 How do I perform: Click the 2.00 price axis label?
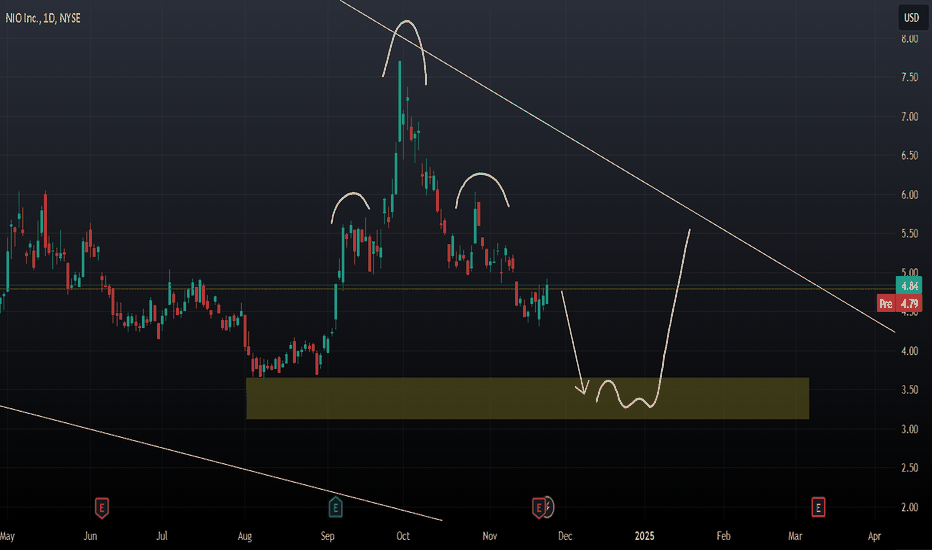coord(909,507)
